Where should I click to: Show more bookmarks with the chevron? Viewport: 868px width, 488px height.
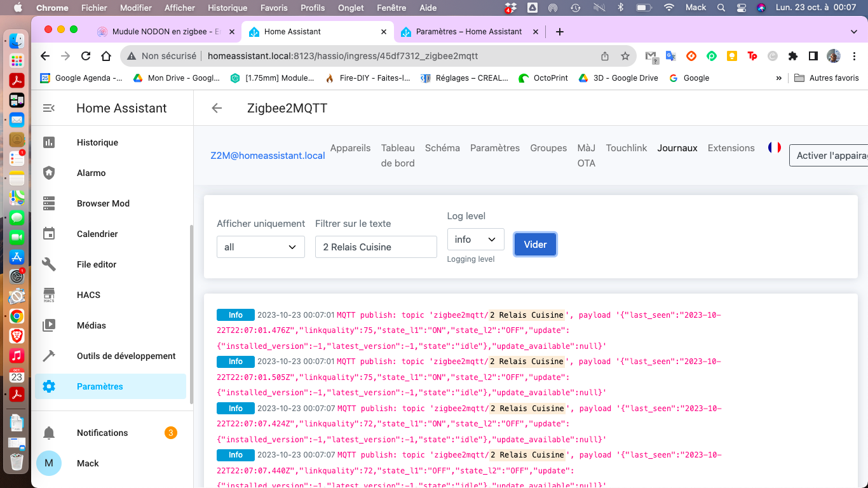[779, 78]
